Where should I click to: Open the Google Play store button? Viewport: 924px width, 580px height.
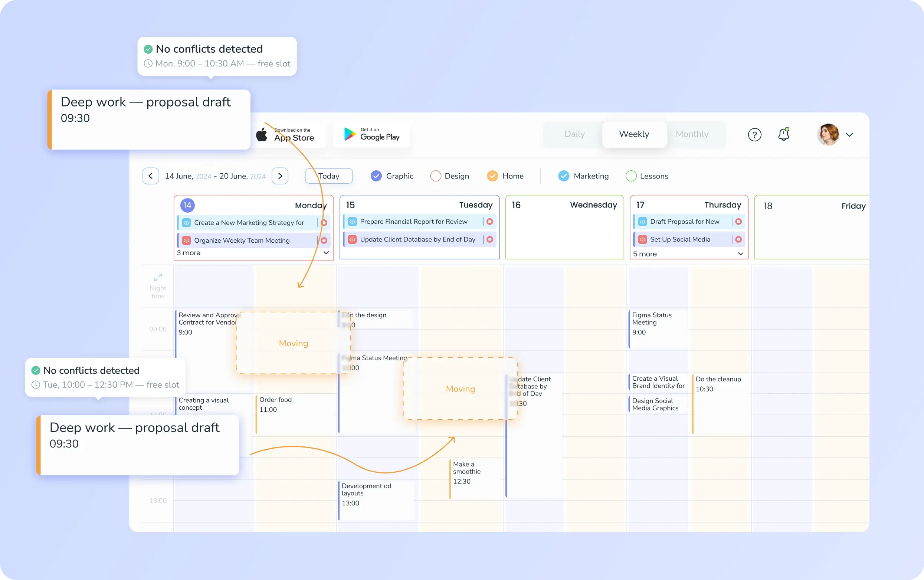[x=371, y=134]
